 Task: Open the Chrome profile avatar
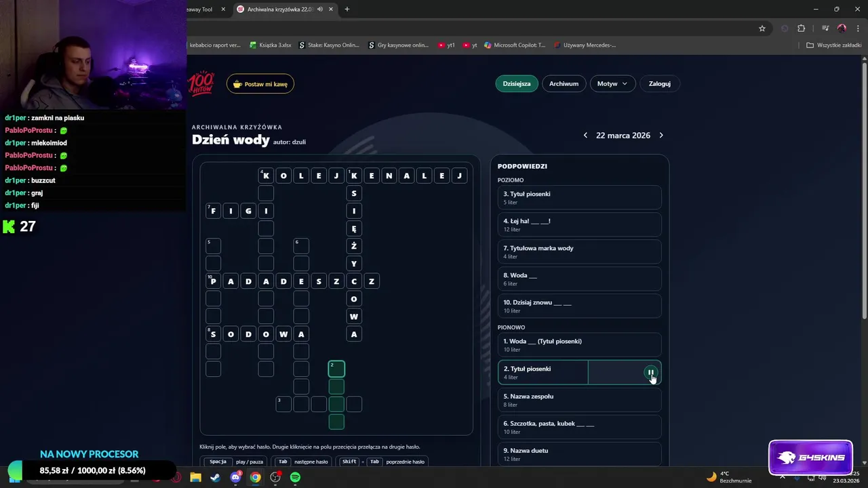pos(842,28)
